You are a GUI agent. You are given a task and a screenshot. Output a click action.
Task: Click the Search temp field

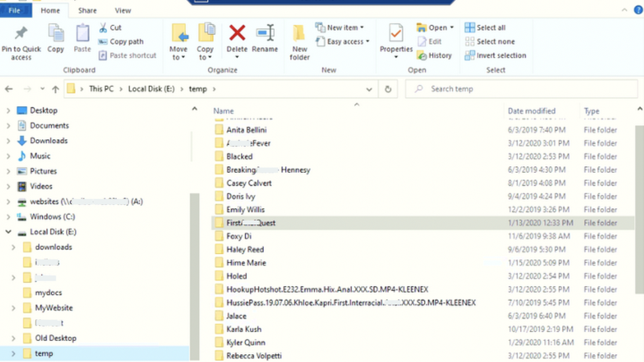522,89
